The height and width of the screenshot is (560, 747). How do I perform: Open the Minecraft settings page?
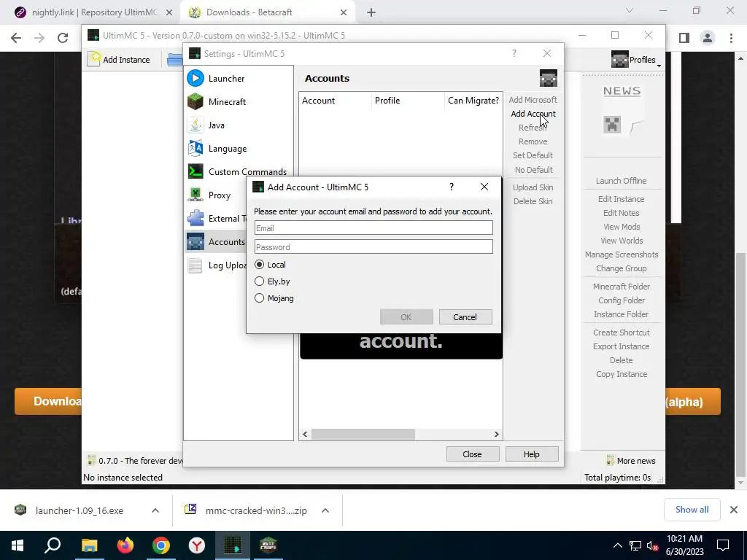[x=239, y=102]
